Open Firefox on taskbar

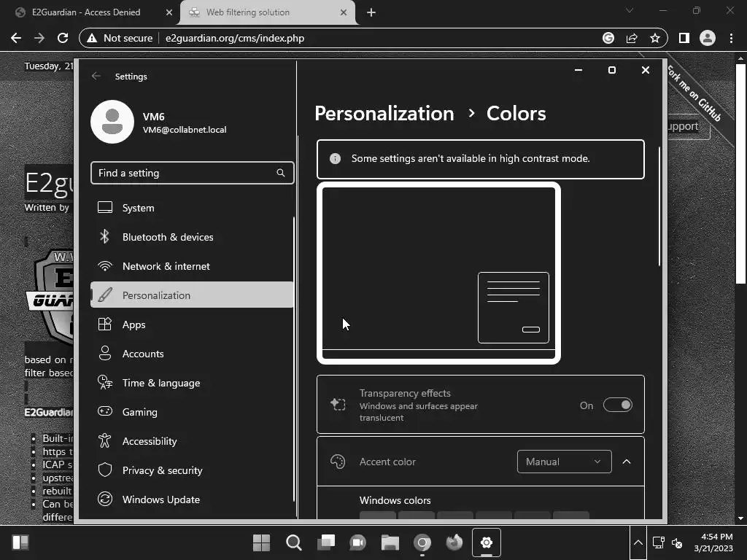click(x=454, y=542)
